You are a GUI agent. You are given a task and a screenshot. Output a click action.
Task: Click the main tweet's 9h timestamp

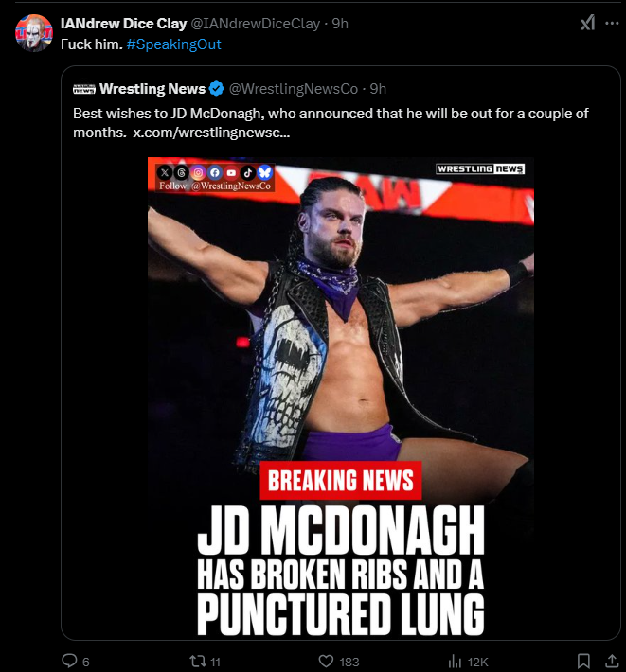pyautogui.click(x=339, y=24)
